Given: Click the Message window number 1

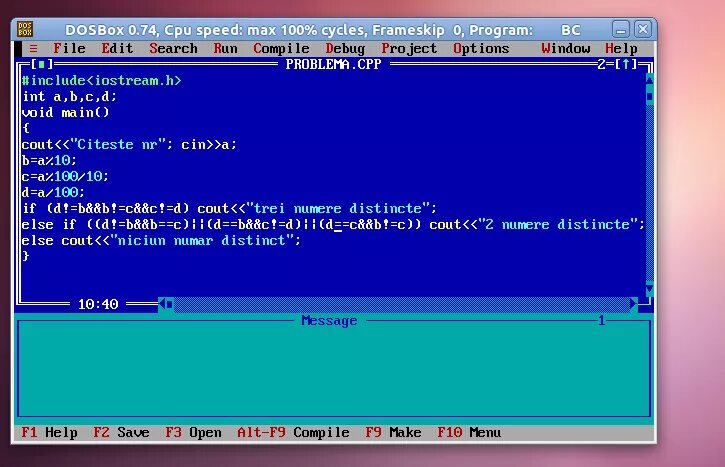Looking at the screenshot, I should [x=601, y=320].
